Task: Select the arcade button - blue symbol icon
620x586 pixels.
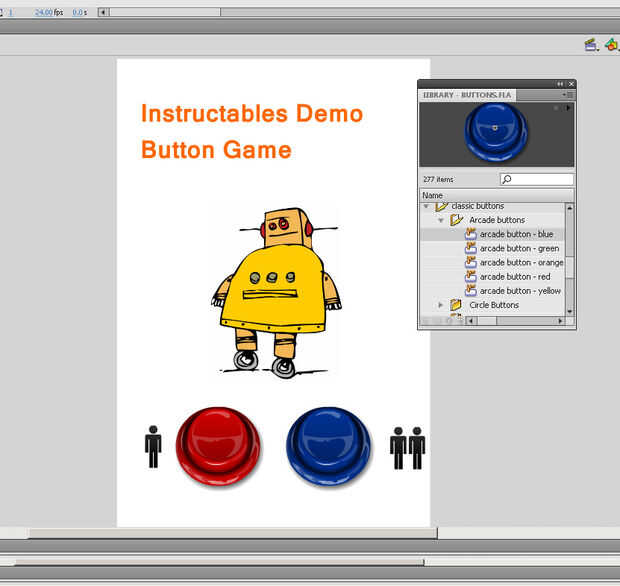Action: (471, 234)
